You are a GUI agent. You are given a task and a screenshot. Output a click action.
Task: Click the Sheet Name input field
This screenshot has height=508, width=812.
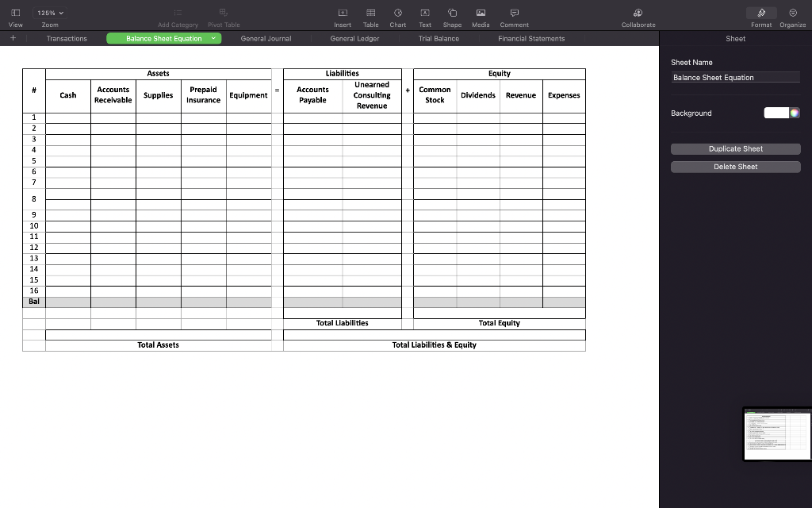coord(736,77)
